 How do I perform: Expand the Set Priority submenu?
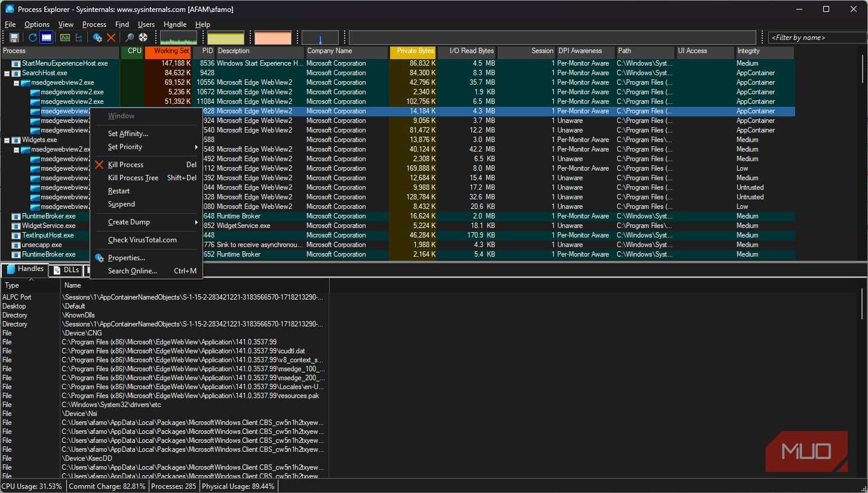[x=146, y=147]
